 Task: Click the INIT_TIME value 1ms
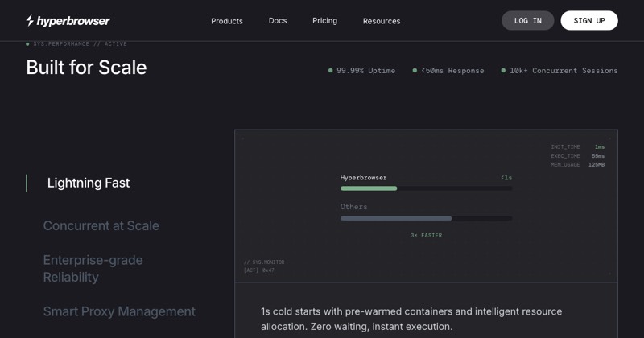pos(600,147)
